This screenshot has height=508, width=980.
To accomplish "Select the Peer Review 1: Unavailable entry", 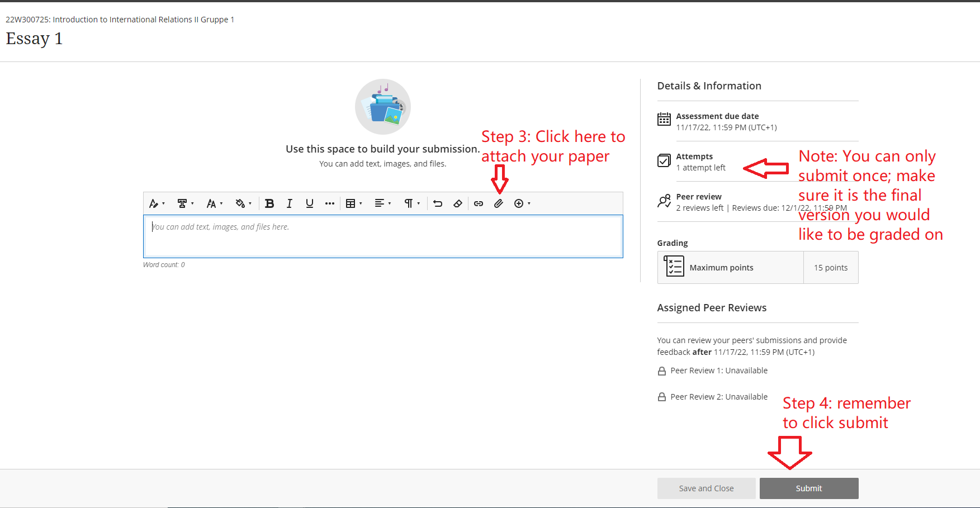I will point(719,371).
